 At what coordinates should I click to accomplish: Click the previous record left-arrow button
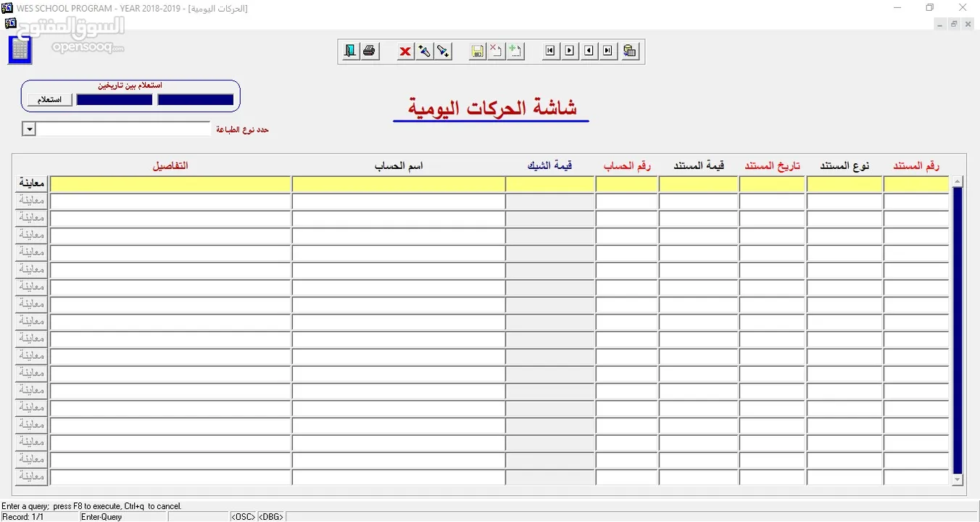coord(589,51)
